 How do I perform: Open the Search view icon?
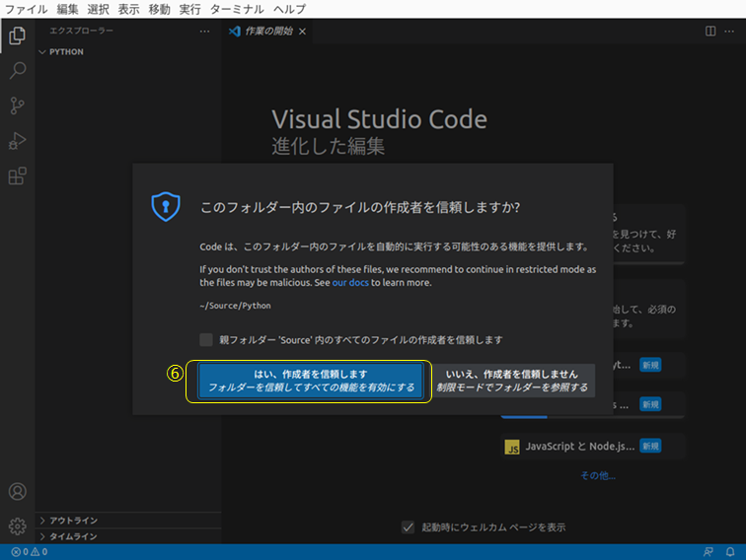click(x=17, y=71)
